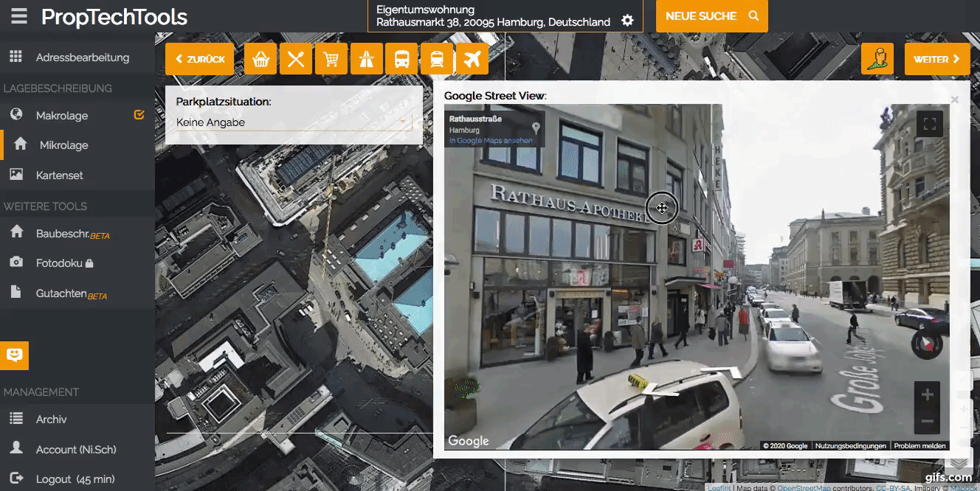Click the Eigentumswohnung address box

(505, 15)
